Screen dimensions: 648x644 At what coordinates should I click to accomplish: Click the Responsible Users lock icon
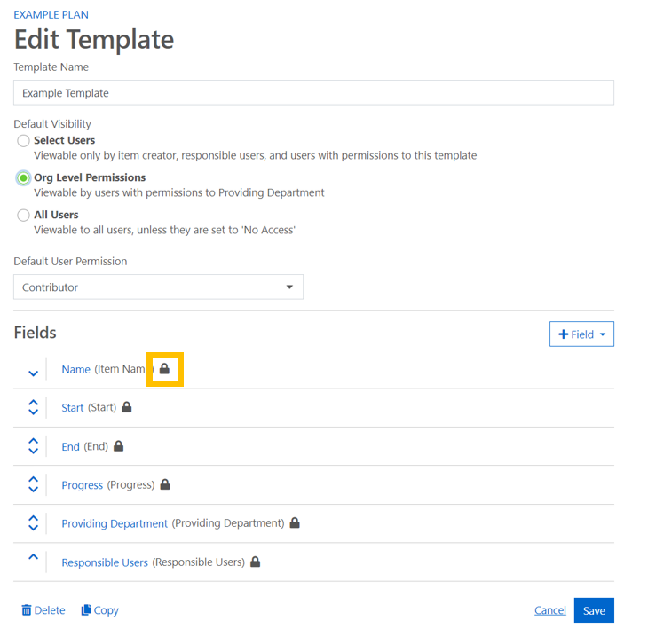[x=256, y=562]
